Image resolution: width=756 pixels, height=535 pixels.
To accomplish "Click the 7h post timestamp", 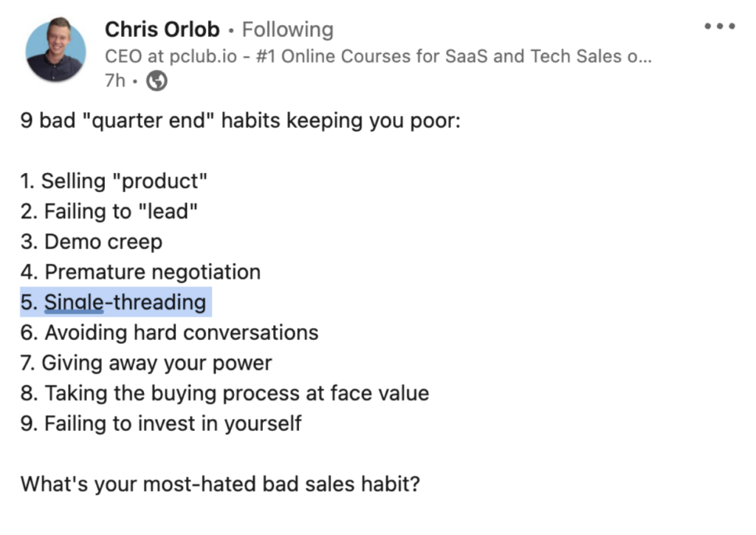I will (x=114, y=81).
